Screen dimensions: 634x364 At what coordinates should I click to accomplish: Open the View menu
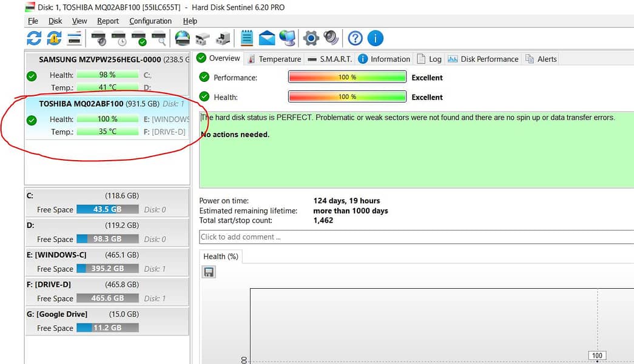pyautogui.click(x=79, y=21)
